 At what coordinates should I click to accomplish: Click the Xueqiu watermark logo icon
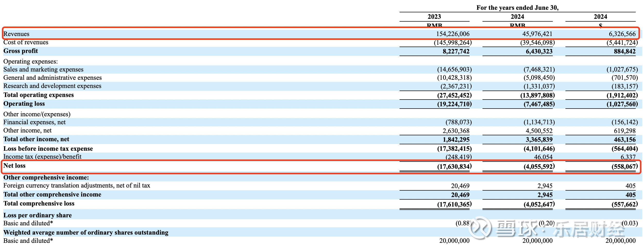click(480, 227)
